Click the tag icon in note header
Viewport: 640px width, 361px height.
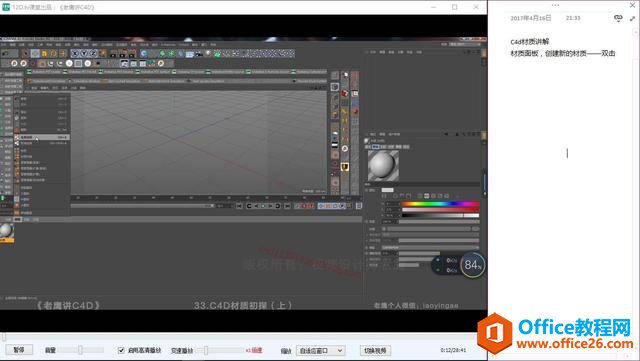click(618, 18)
